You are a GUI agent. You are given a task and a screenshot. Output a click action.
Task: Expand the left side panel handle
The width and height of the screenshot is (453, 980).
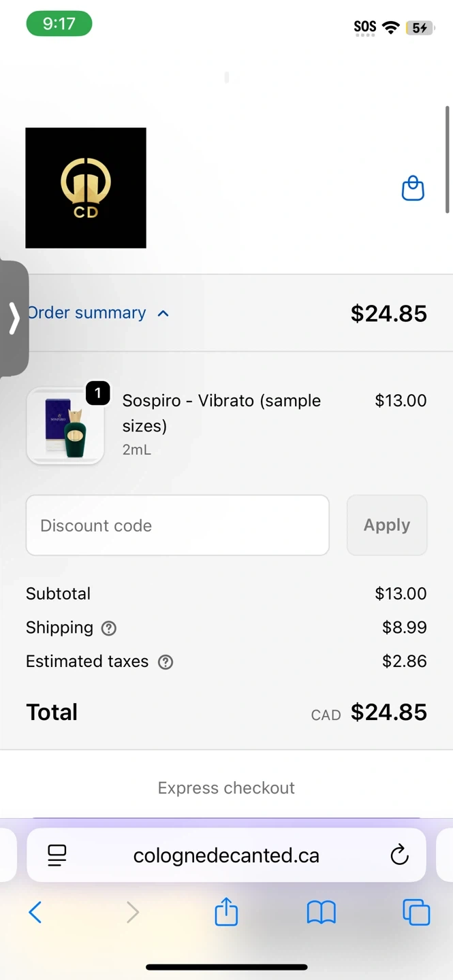[14, 318]
